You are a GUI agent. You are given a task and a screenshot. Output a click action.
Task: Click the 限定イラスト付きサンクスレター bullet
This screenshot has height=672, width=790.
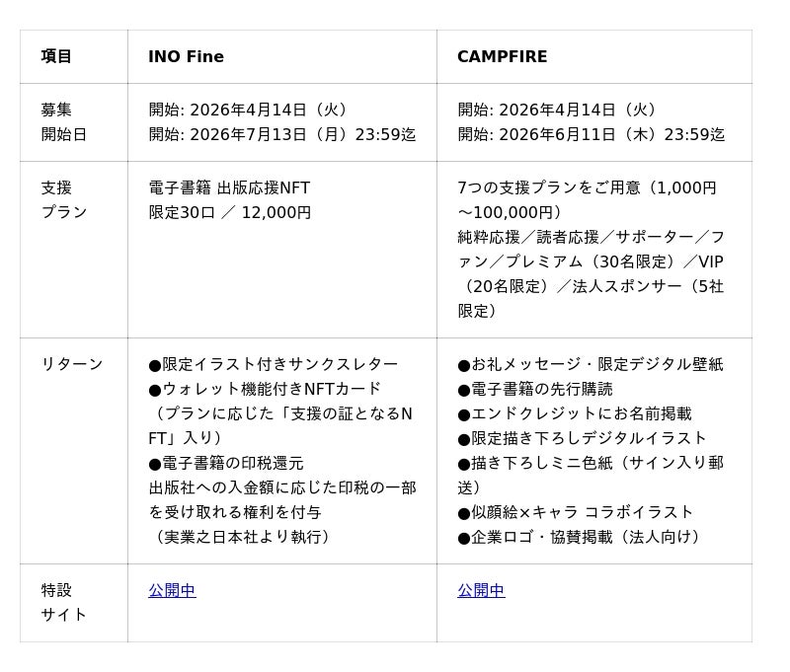(274, 364)
